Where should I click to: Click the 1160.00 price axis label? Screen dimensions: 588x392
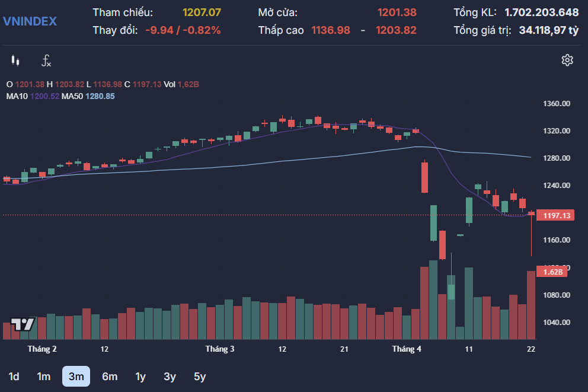[x=557, y=240]
